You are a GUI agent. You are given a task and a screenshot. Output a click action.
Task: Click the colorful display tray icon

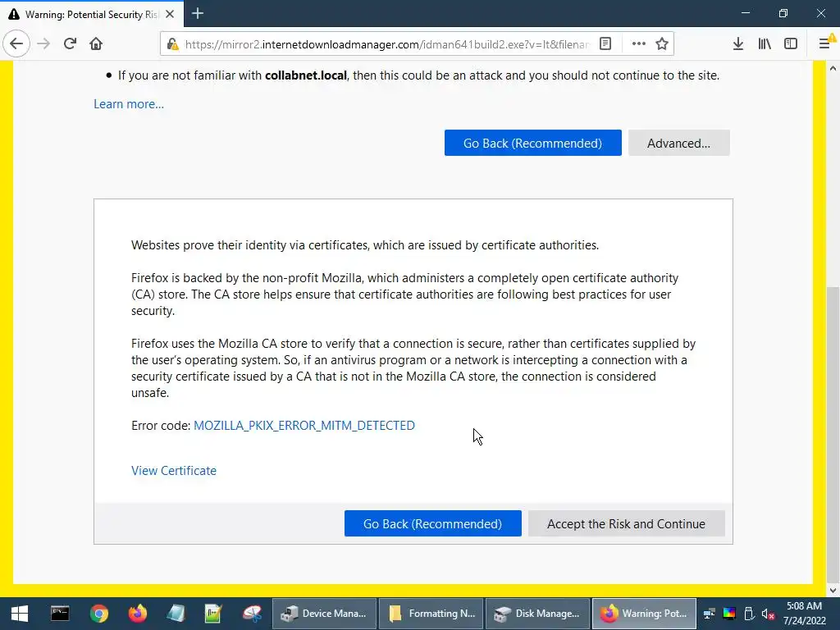729,614
